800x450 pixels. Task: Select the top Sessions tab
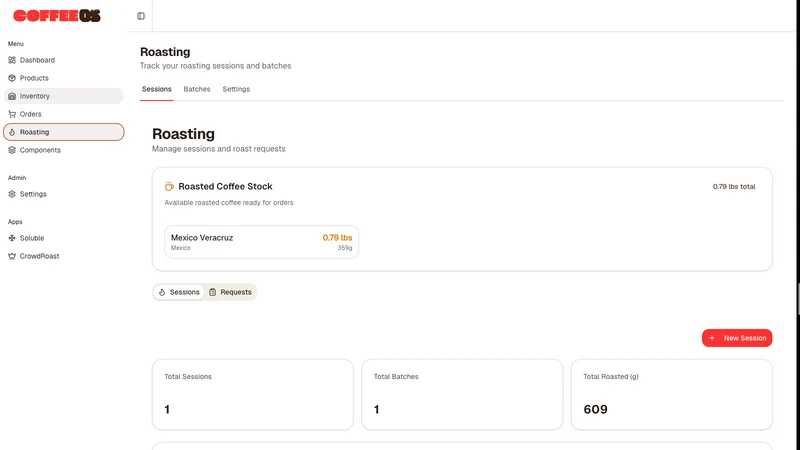pos(157,89)
